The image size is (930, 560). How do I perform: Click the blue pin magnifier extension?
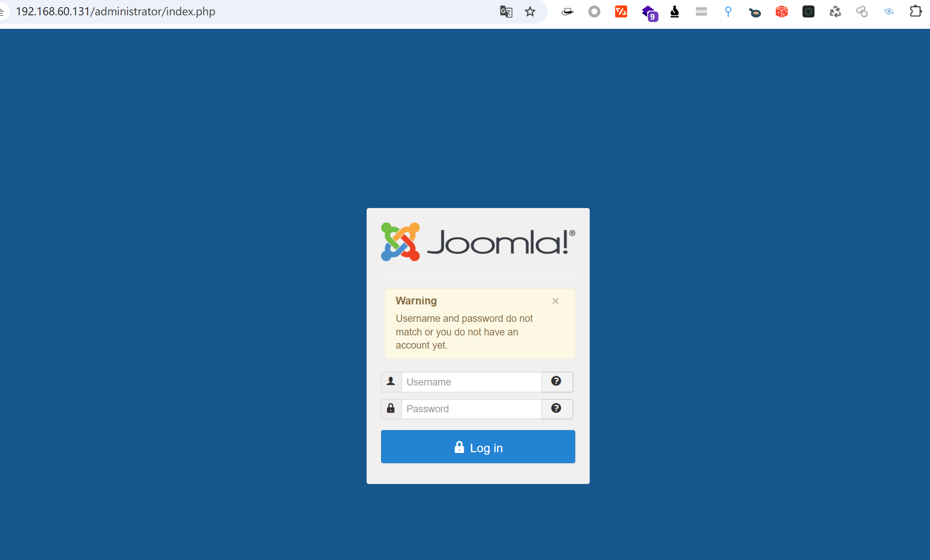coord(728,11)
